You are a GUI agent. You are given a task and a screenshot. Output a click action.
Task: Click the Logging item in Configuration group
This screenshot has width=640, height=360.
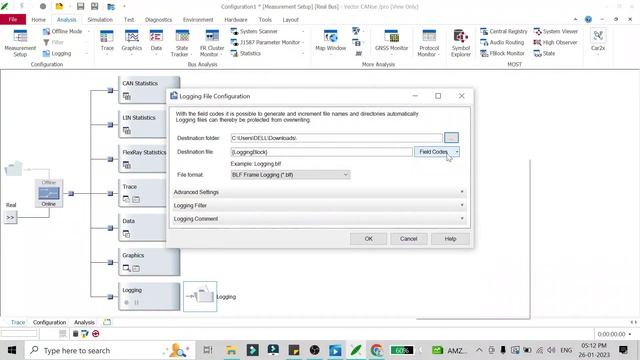[57, 53]
